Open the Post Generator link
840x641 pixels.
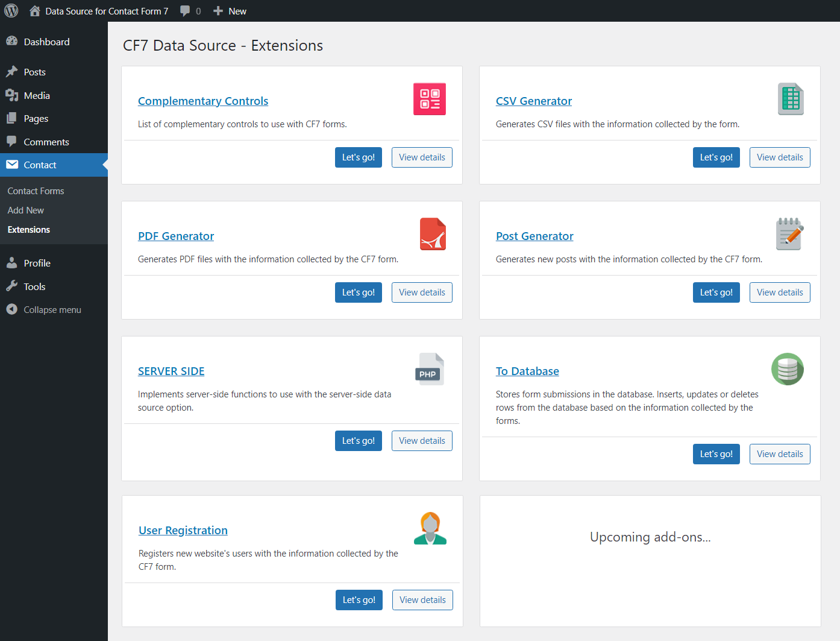(534, 236)
